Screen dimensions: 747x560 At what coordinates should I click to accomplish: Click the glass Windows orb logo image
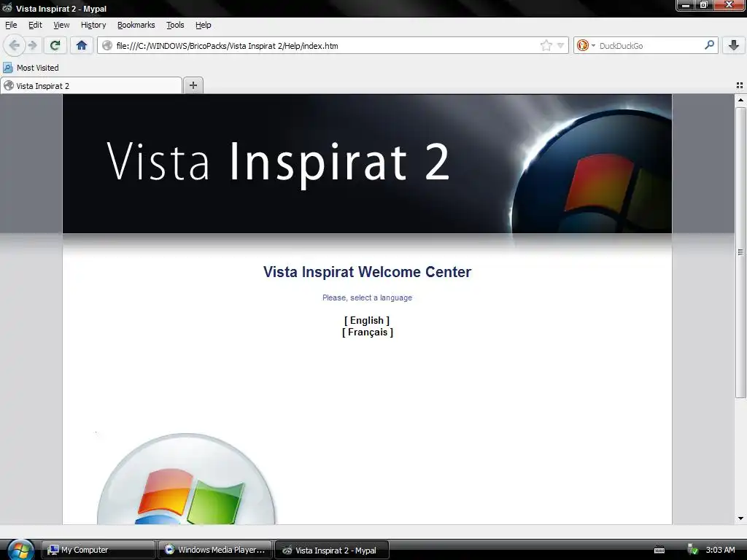coord(186,478)
